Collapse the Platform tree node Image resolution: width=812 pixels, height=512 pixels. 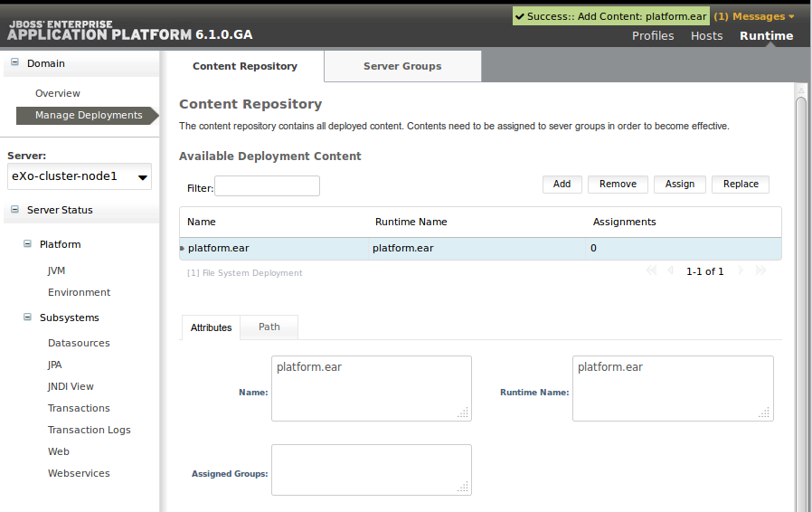pos(27,243)
